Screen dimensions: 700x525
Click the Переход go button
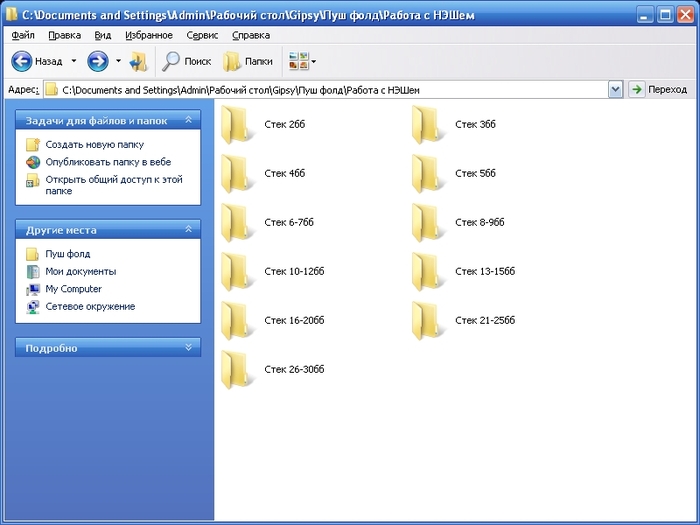click(x=658, y=90)
